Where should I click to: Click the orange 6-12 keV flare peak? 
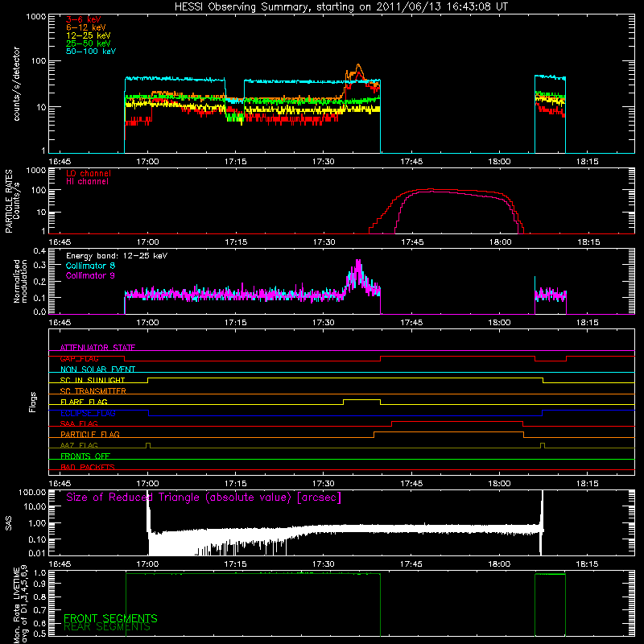[x=358, y=65]
